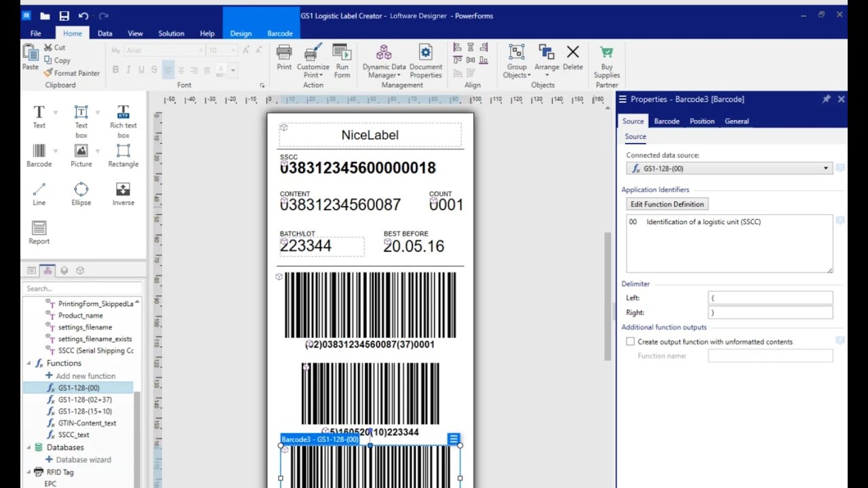The image size is (868, 488).
Task: Open the Help ribbon tab
Action: pyautogui.click(x=208, y=33)
